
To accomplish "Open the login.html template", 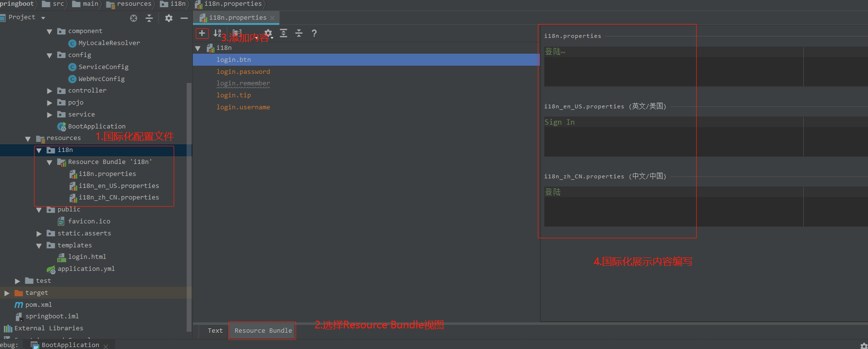I will [x=82, y=257].
